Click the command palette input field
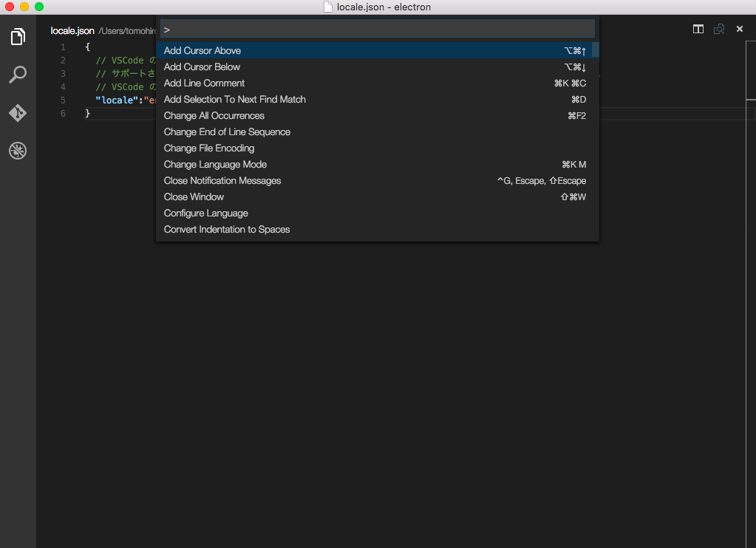Image resolution: width=756 pixels, height=548 pixels. click(378, 29)
